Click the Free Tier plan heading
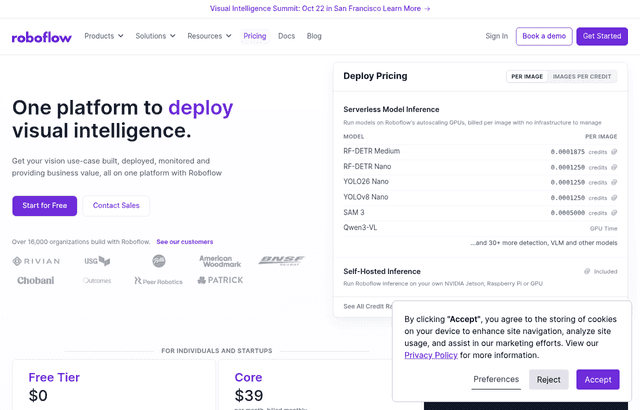The width and height of the screenshot is (640, 410). click(x=54, y=377)
